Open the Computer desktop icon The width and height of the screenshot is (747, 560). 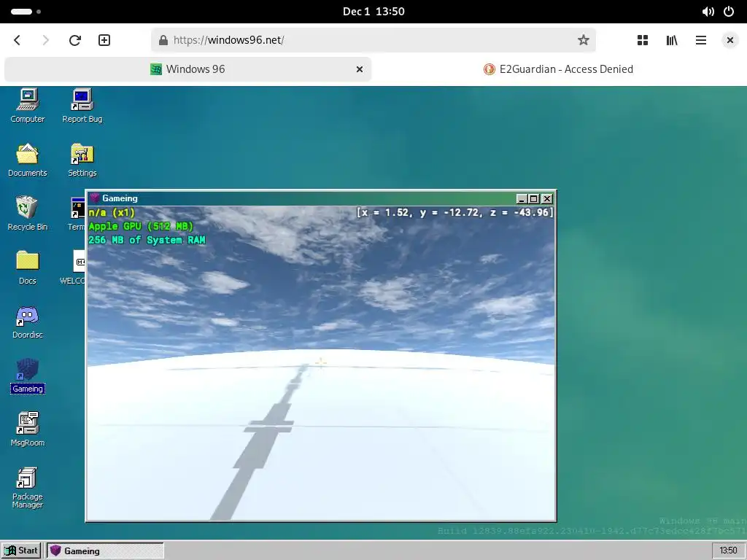coord(28,106)
